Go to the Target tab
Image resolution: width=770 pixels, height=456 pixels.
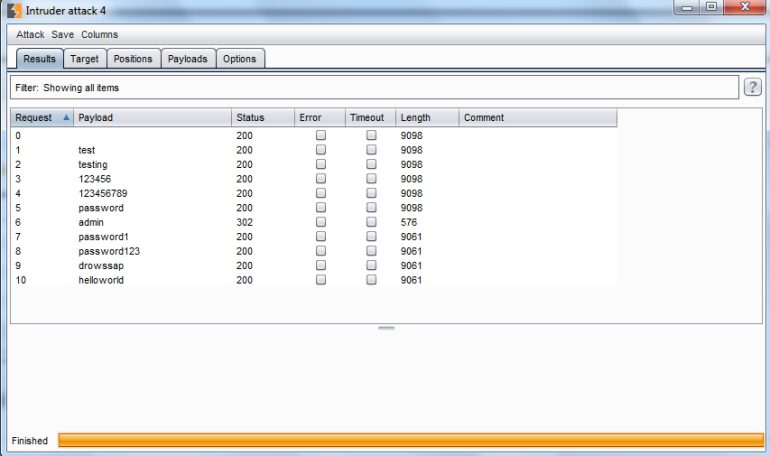click(x=84, y=59)
